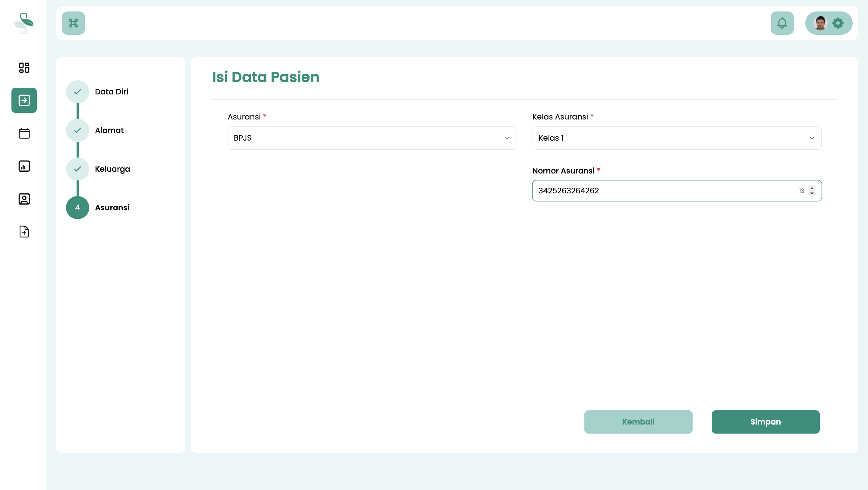Open the dashboard grid icon in sidebar

24,68
